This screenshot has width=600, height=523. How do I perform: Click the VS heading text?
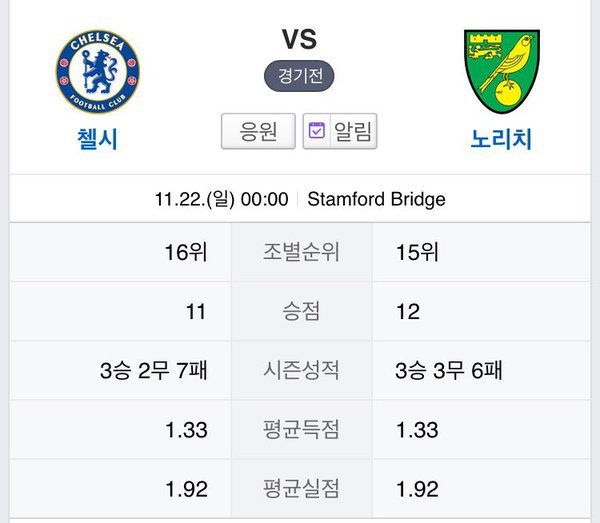tap(299, 40)
